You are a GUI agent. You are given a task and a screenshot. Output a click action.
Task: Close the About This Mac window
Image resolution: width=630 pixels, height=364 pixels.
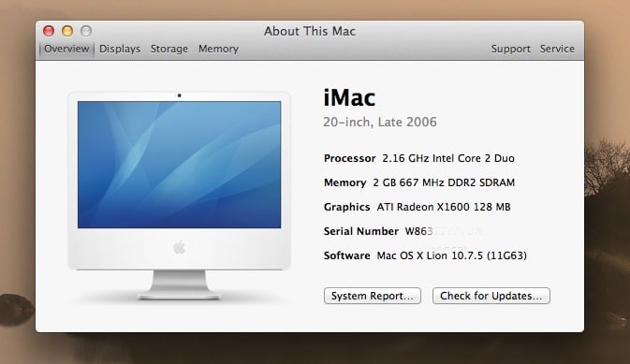pos(49,31)
